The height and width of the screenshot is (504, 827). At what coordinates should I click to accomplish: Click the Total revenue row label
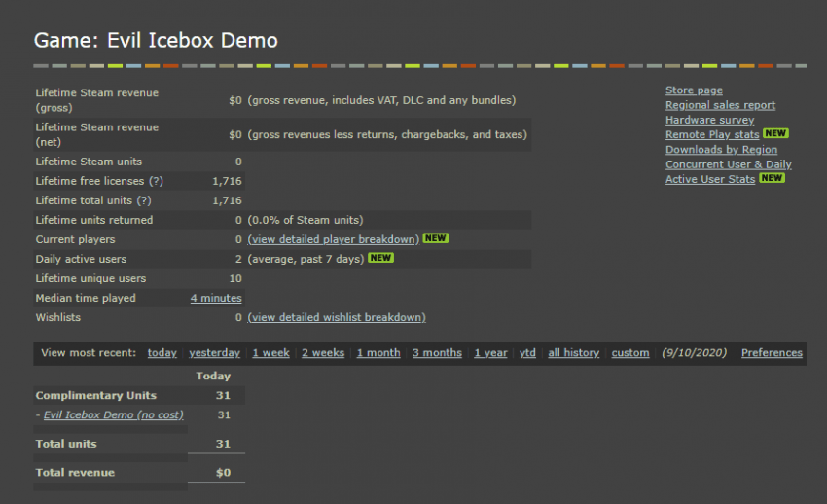(x=75, y=472)
